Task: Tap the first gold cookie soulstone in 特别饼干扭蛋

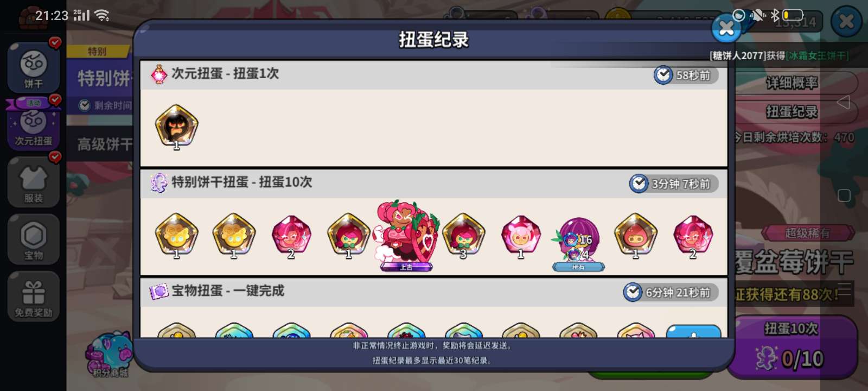Action: (176, 236)
